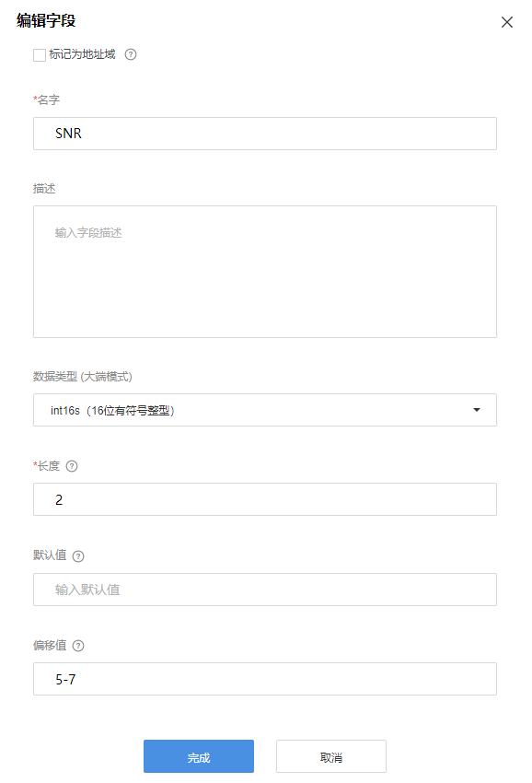This screenshot has height=783, width=532.
Task: Click the question mark beside 默认值
Action: coord(78,556)
